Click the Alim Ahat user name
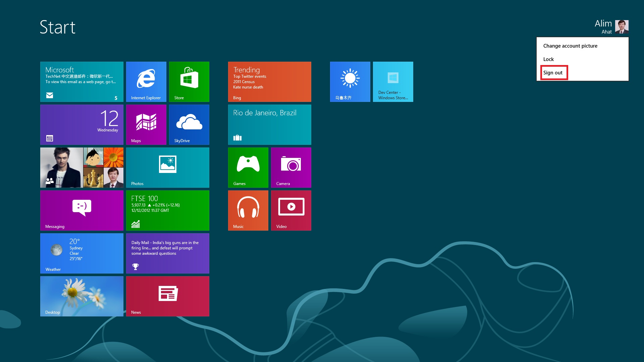 [603, 26]
